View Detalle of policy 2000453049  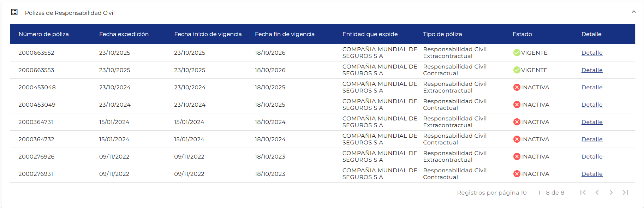tap(592, 105)
